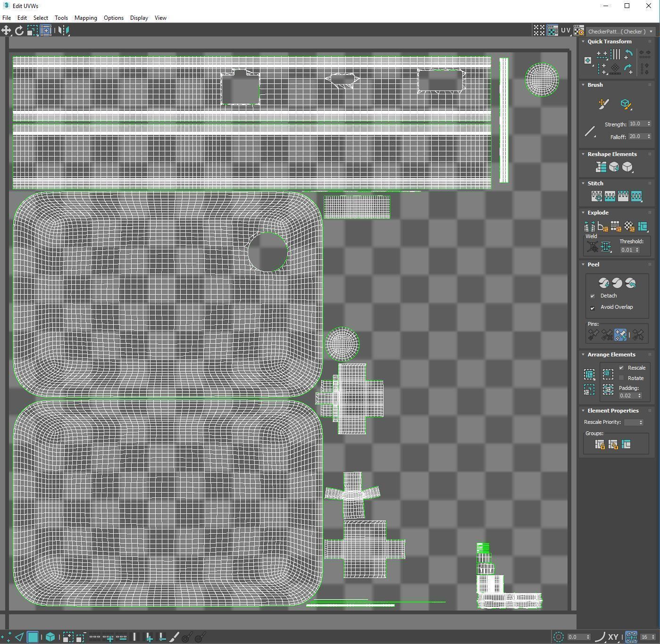Open CheckerPattern texture dropdown
This screenshot has height=644, width=660.
coord(620,32)
